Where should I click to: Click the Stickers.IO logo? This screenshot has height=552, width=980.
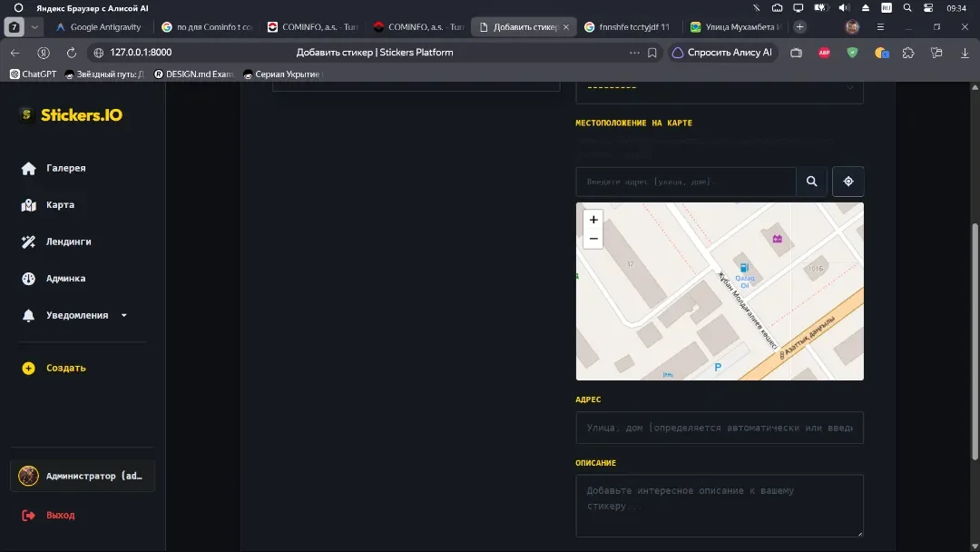72,115
